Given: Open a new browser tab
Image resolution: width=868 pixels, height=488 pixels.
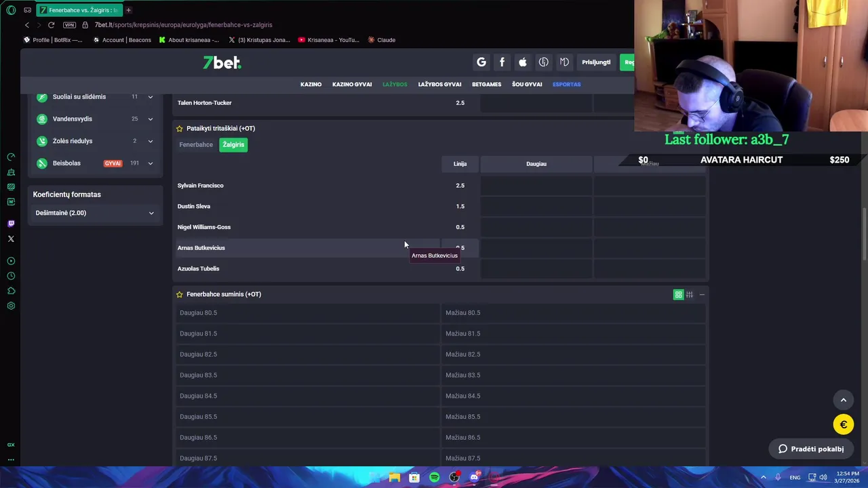Looking at the screenshot, I should point(128,10).
